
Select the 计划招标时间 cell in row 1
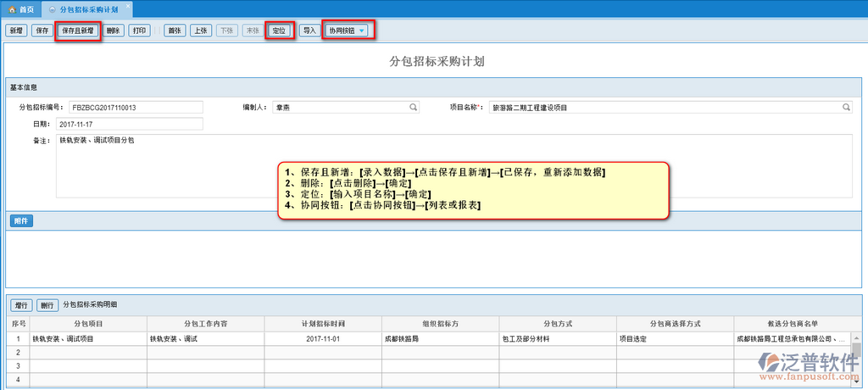pos(323,338)
